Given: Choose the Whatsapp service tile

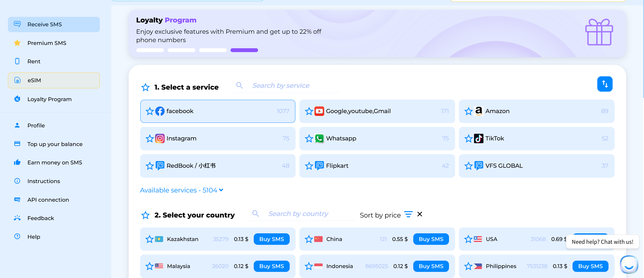Looking at the screenshot, I should (x=377, y=138).
